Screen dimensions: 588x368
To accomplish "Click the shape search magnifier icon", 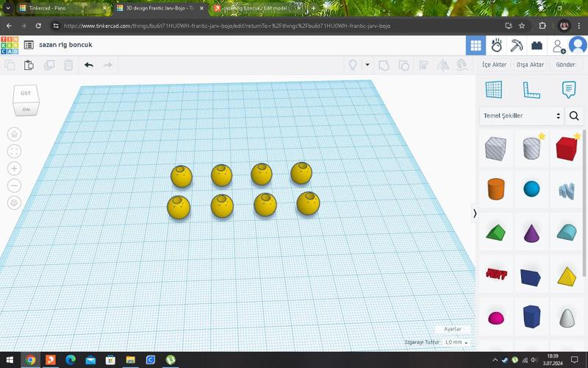I will 574,116.
